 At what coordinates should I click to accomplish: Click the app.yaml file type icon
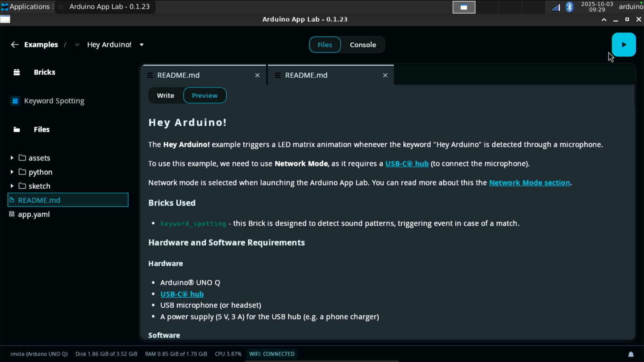tap(12, 214)
